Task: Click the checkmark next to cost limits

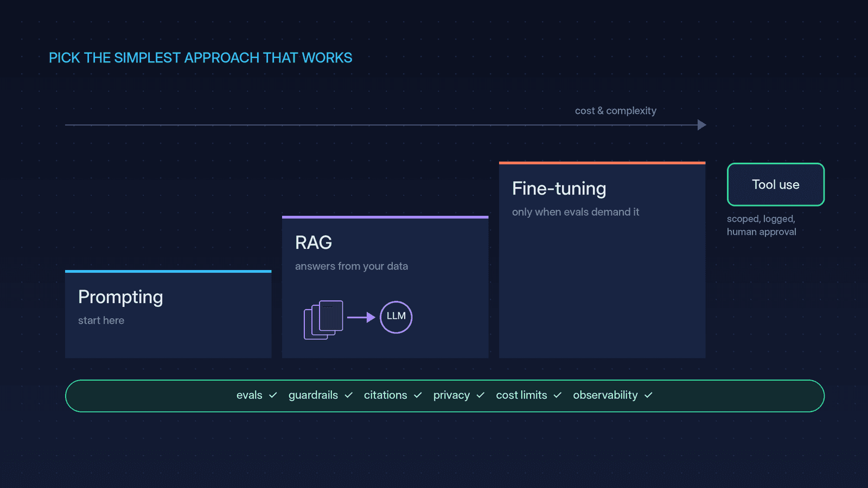Action: [557, 395]
